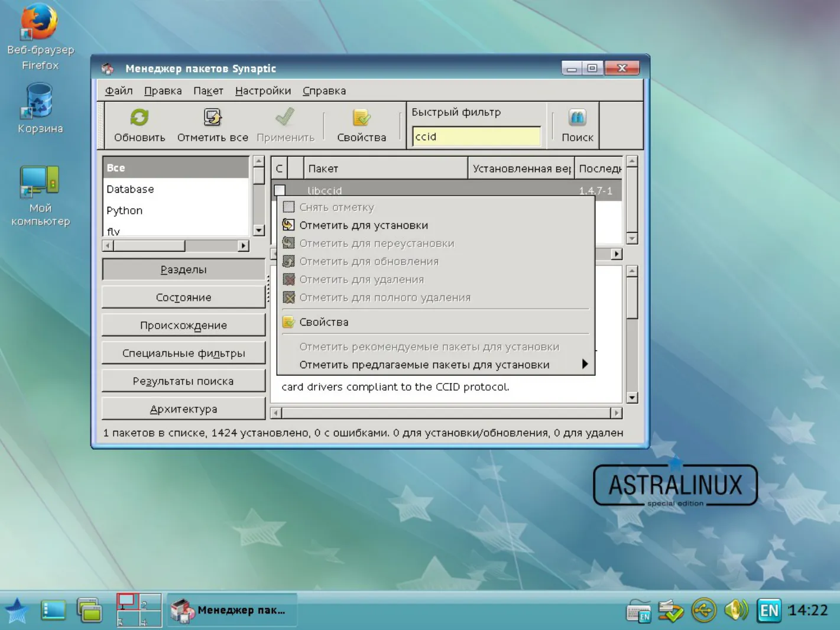The image size is (840, 630).
Task: Click the Состояние filter button
Action: [183, 297]
